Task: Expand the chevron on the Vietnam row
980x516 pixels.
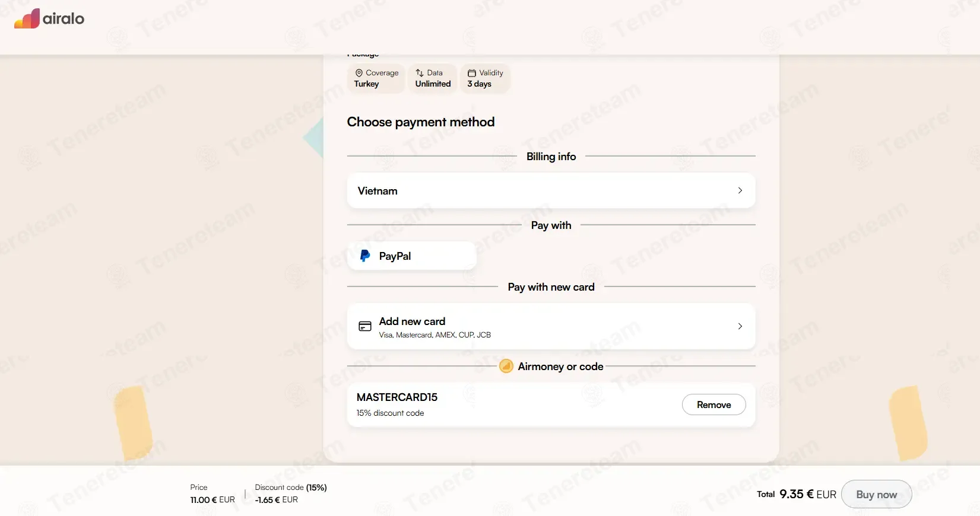Action: (740, 190)
